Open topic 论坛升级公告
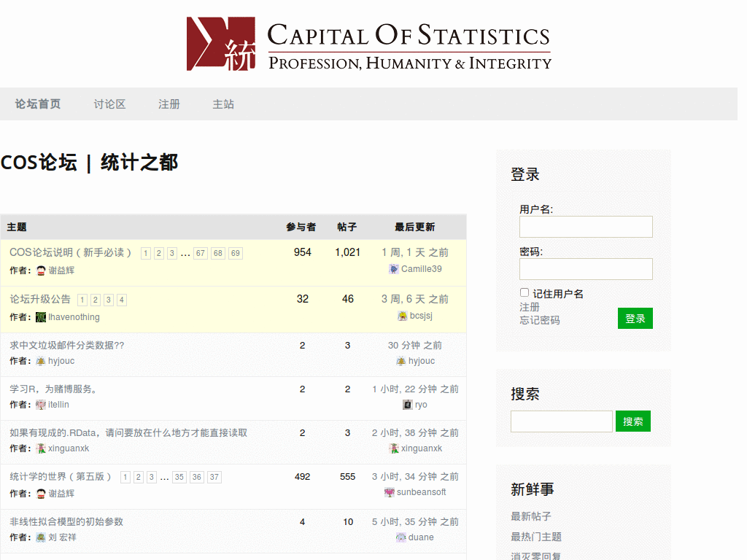 40,299
